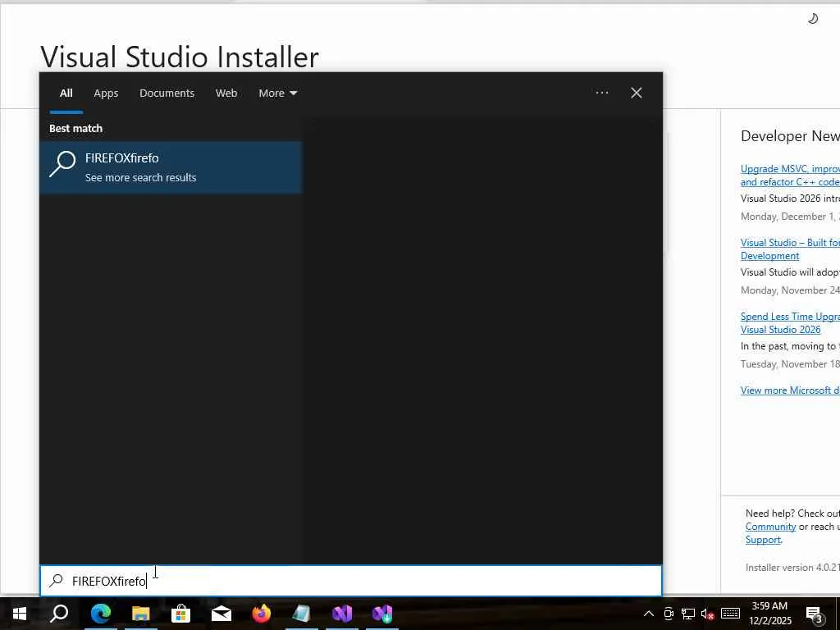Close the search panel with X
The image size is (840, 630).
[637, 93]
